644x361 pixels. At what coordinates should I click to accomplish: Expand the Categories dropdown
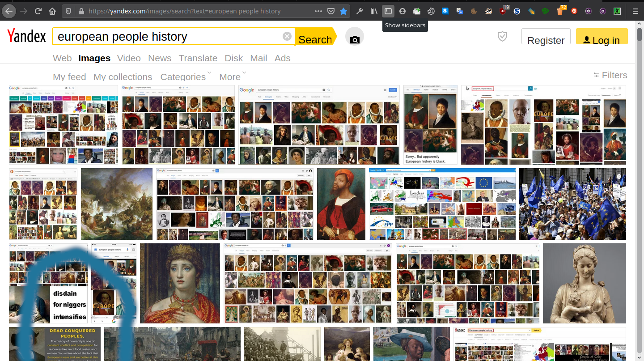[x=186, y=76]
